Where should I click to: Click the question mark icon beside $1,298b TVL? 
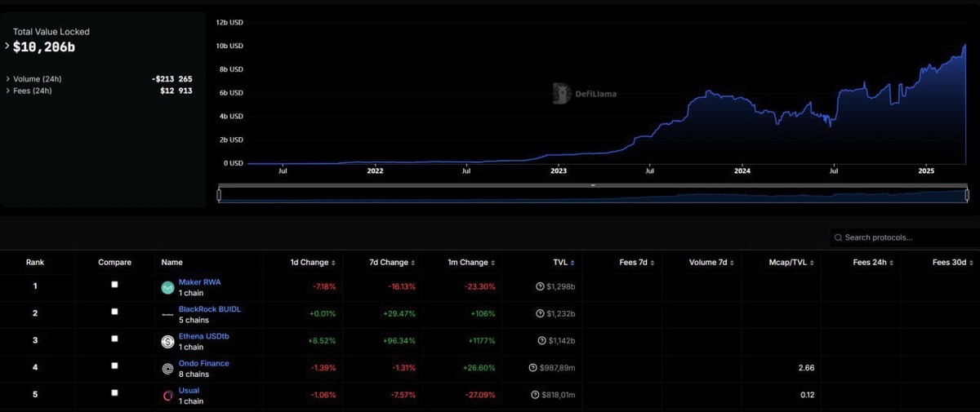(x=540, y=287)
